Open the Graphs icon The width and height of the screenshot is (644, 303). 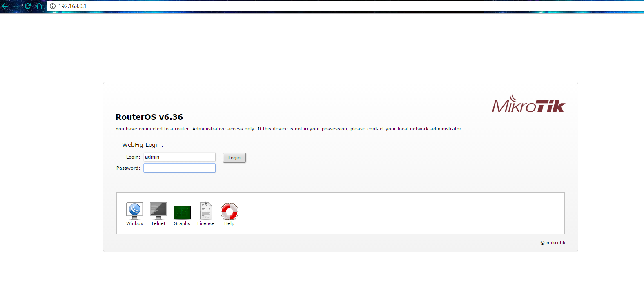[182, 212]
